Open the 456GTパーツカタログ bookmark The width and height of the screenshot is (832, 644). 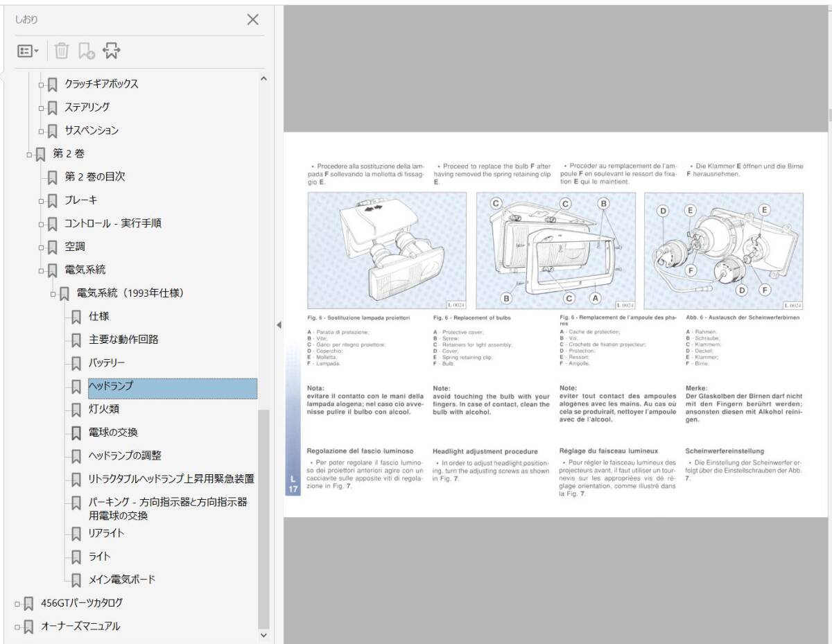pos(82,602)
